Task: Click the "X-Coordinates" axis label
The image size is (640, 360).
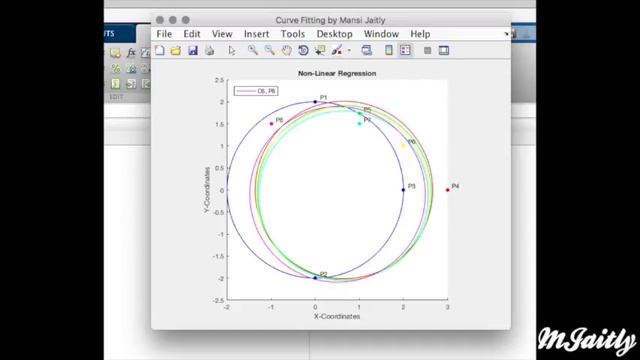Action: tap(337, 316)
